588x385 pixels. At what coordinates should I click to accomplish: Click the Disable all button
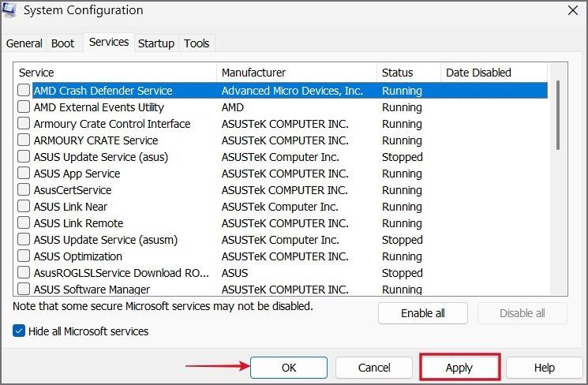tap(522, 313)
